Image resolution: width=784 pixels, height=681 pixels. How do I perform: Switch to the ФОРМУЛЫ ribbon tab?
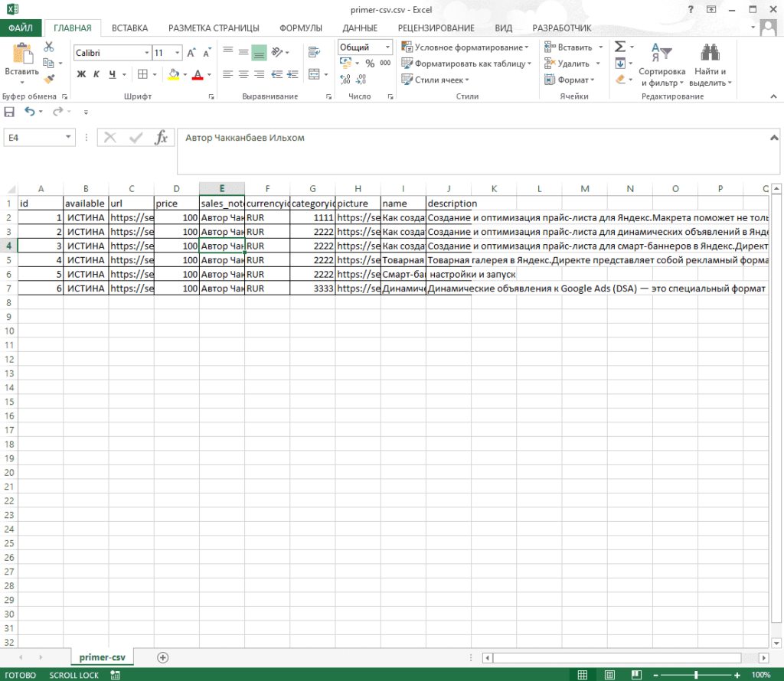tap(300, 28)
